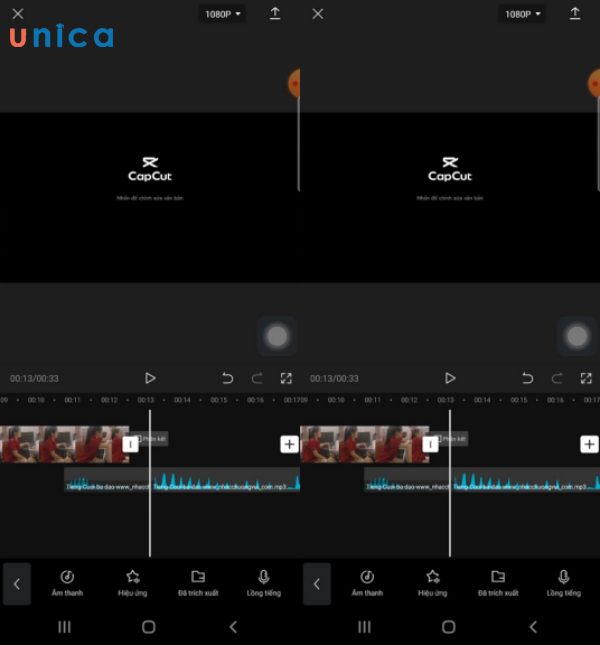Tap export upload icon in right screen

point(575,14)
